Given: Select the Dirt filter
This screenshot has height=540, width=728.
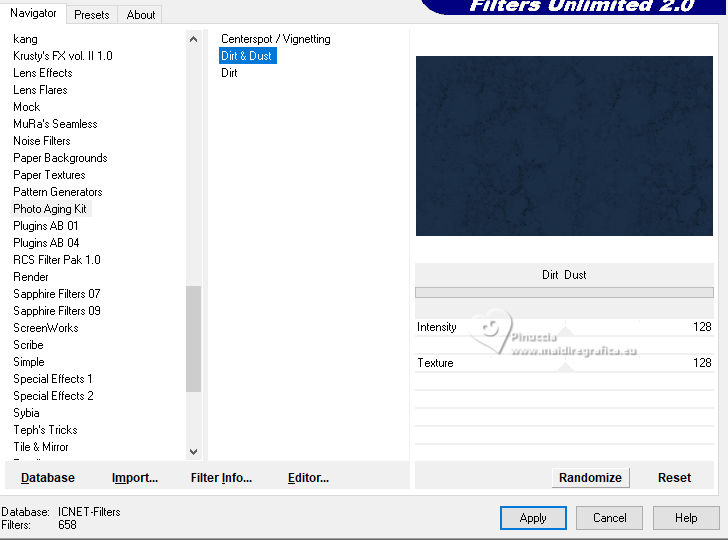Looking at the screenshot, I should pyautogui.click(x=229, y=73).
